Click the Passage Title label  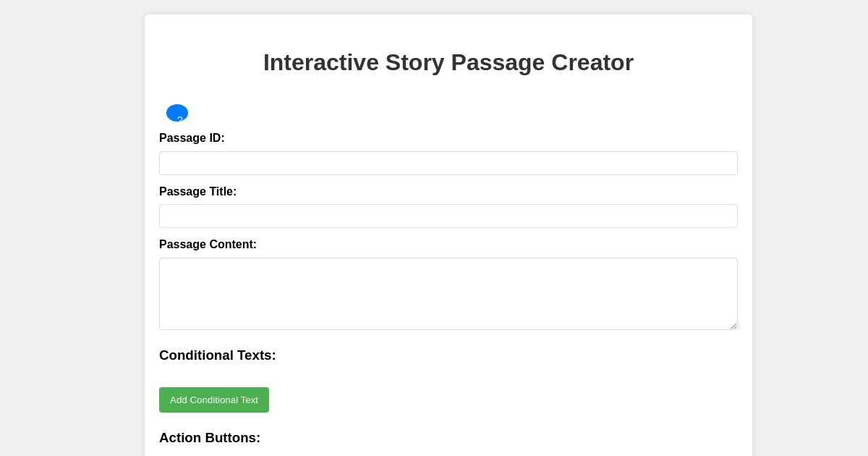click(197, 192)
